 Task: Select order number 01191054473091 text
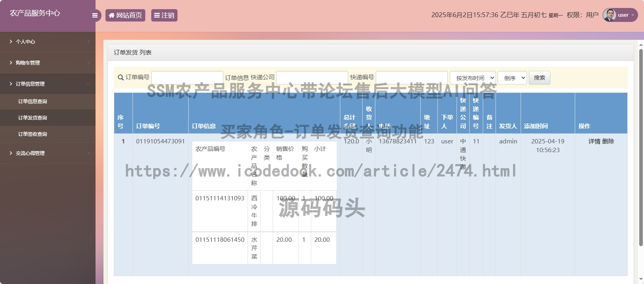[160, 141]
